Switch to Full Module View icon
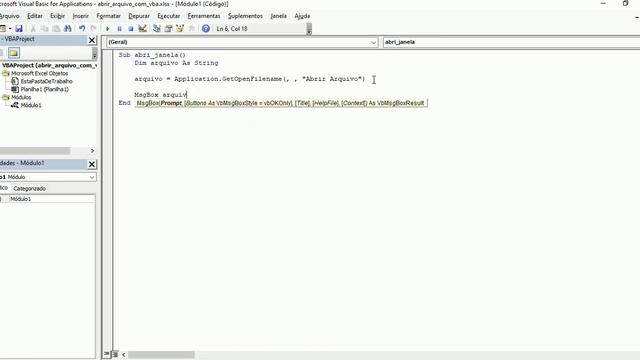Viewport: 640px width, 360px height. (x=115, y=354)
